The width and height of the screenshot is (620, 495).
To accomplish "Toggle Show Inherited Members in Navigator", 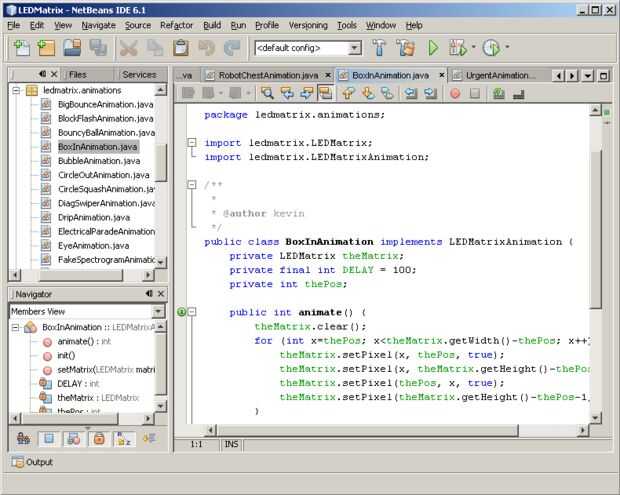I will click(x=23, y=438).
